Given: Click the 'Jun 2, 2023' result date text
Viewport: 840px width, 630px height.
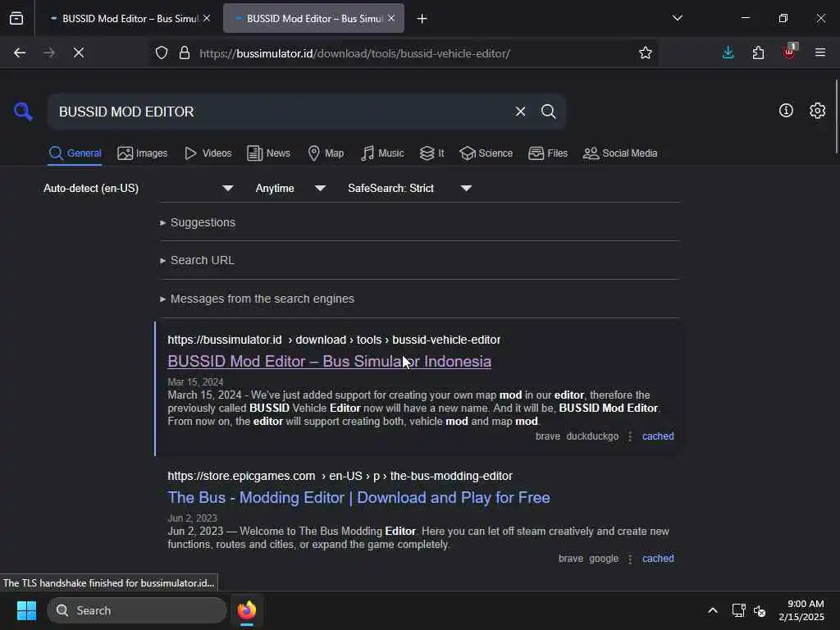Looking at the screenshot, I should tap(192, 518).
